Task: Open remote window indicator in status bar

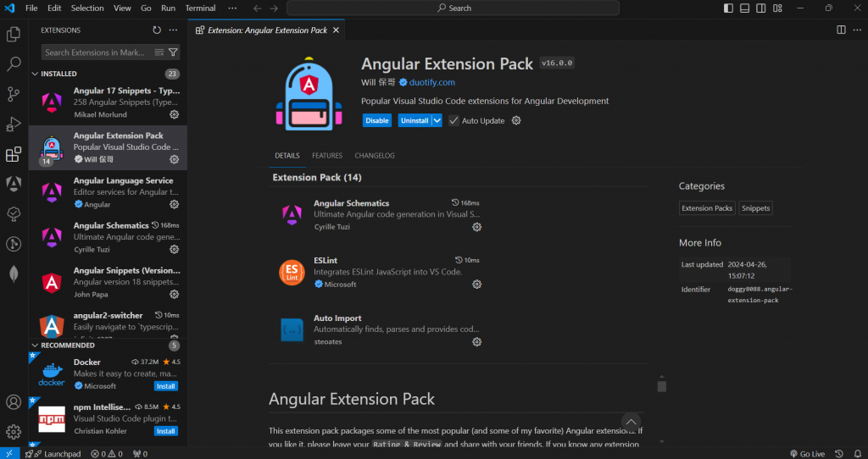Action: pos(9,453)
